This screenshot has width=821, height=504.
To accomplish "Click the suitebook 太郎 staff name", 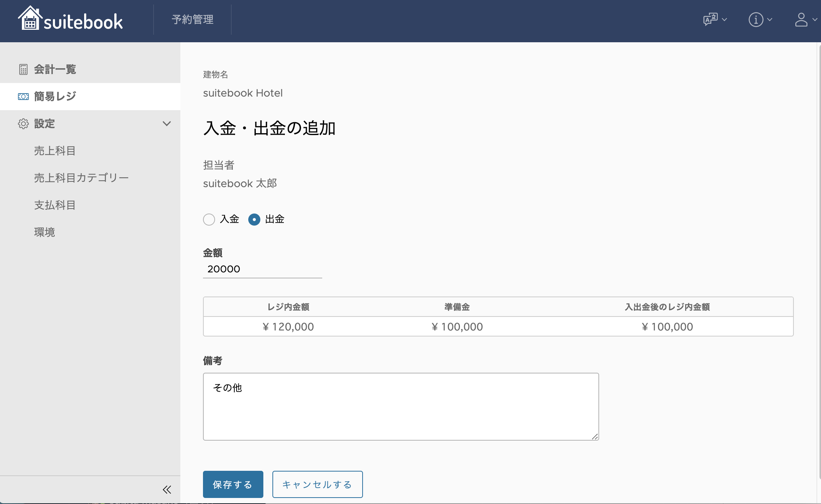I will pos(240,184).
